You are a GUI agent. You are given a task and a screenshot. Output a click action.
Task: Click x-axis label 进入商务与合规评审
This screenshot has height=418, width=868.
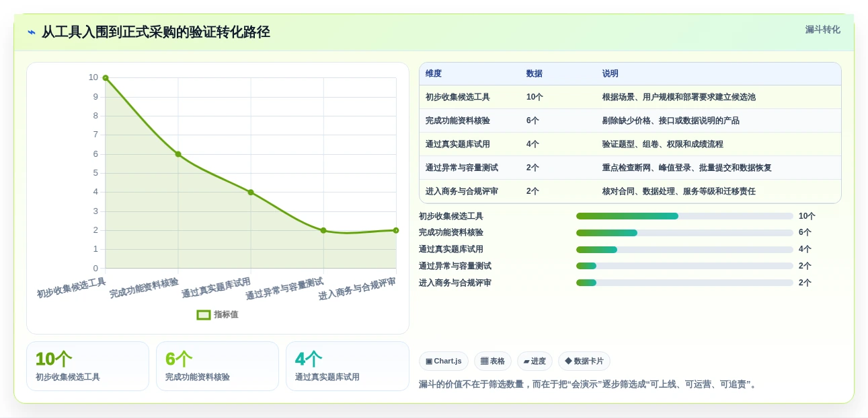[357, 289]
